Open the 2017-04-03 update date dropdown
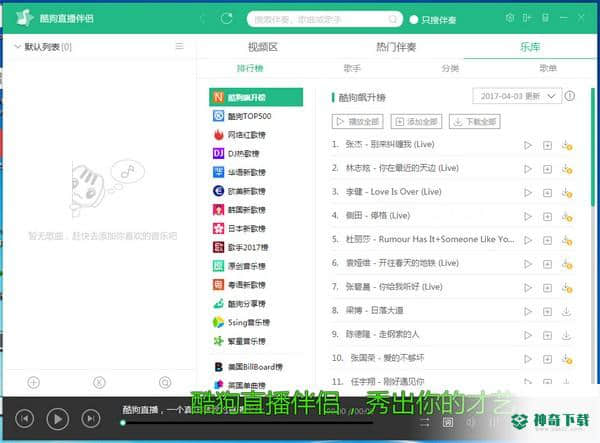600x443 pixels. (517, 96)
